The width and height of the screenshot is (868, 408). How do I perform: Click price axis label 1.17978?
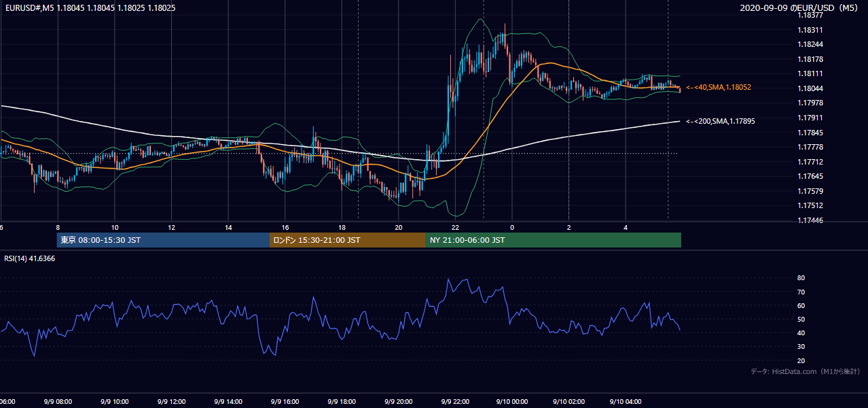[810, 103]
